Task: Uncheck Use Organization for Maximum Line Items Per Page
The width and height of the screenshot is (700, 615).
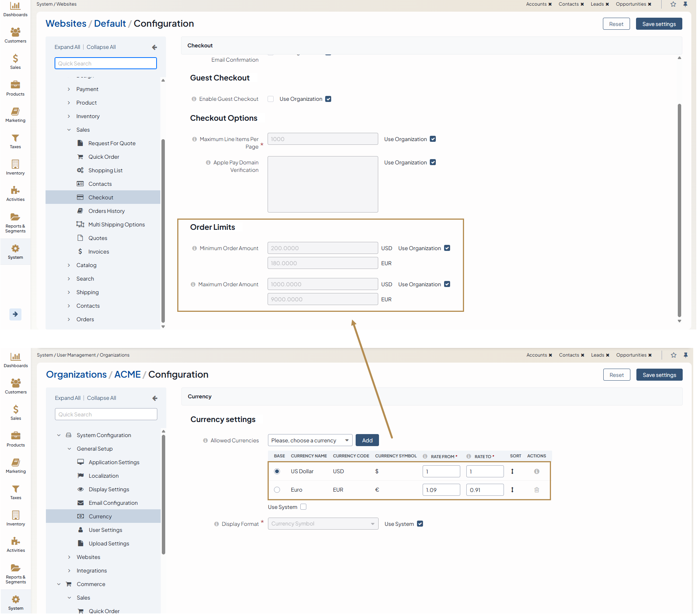Action: (x=433, y=139)
